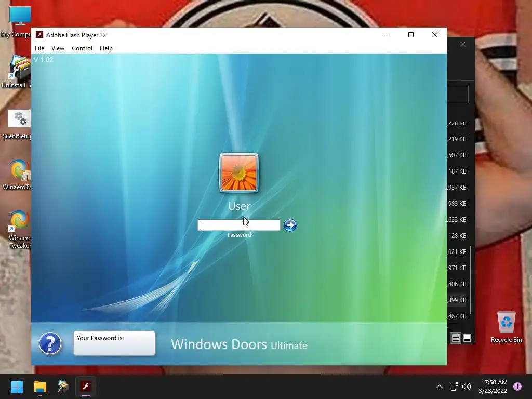This screenshot has height=399, width=532.
Task: Select the 187 KB row in background window
Action: pos(457,171)
